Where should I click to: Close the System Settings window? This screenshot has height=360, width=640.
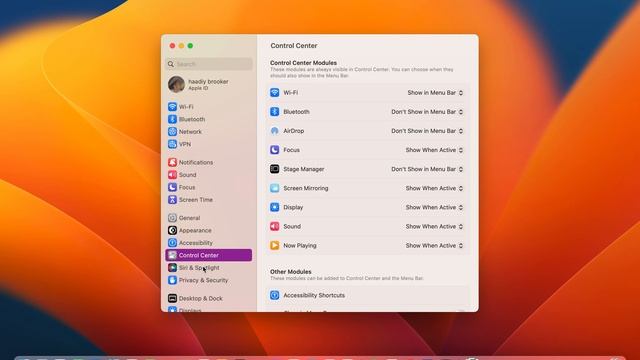point(172,46)
